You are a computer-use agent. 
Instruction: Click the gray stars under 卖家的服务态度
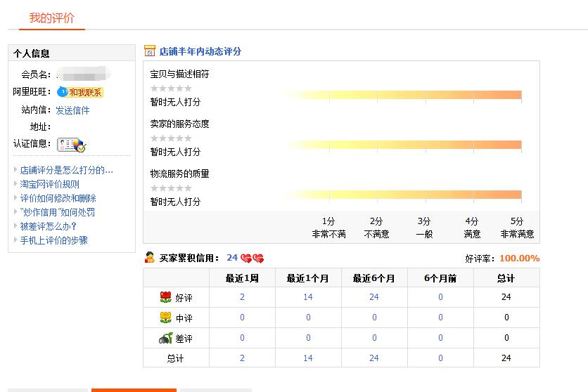coord(171,138)
